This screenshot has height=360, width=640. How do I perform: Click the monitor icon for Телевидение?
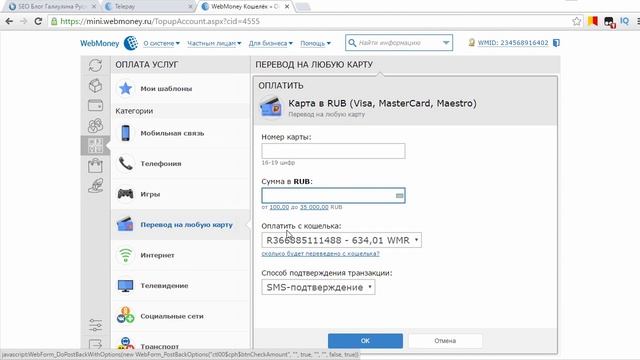point(125,286)
